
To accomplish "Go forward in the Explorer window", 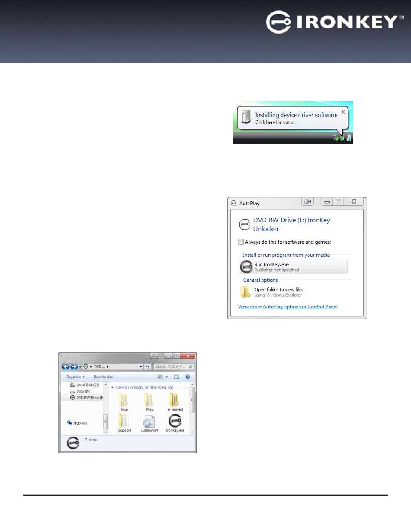I will coord(74,366).
